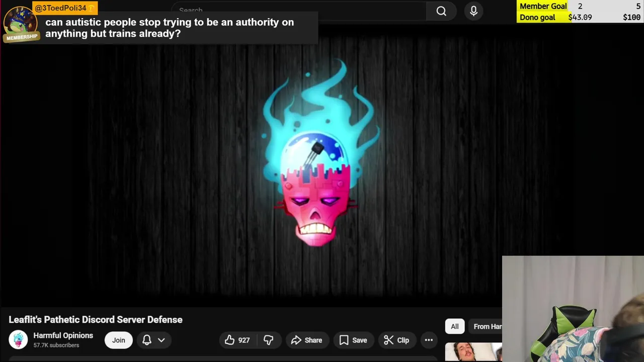
Task: Click the Dono goal $43.09 row
Action: pyautogui.click(x=580, y=17)
